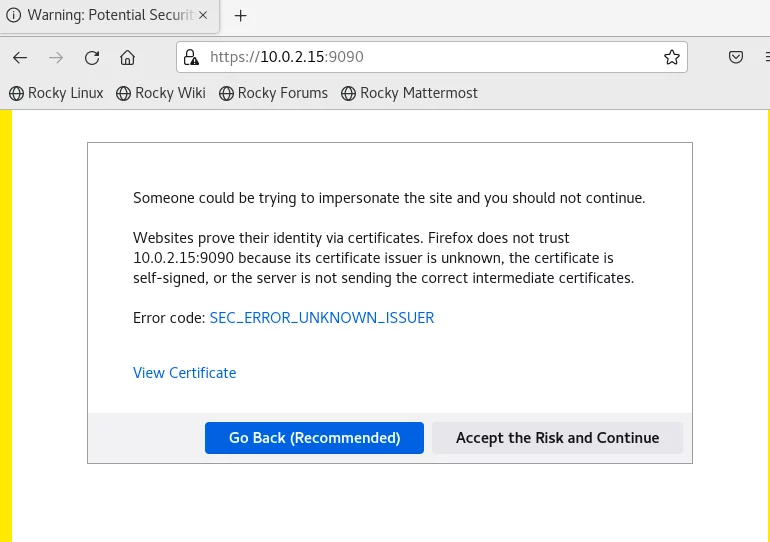
Task: Click the lock warning icon in address bar
Action: tap(191, 57)
